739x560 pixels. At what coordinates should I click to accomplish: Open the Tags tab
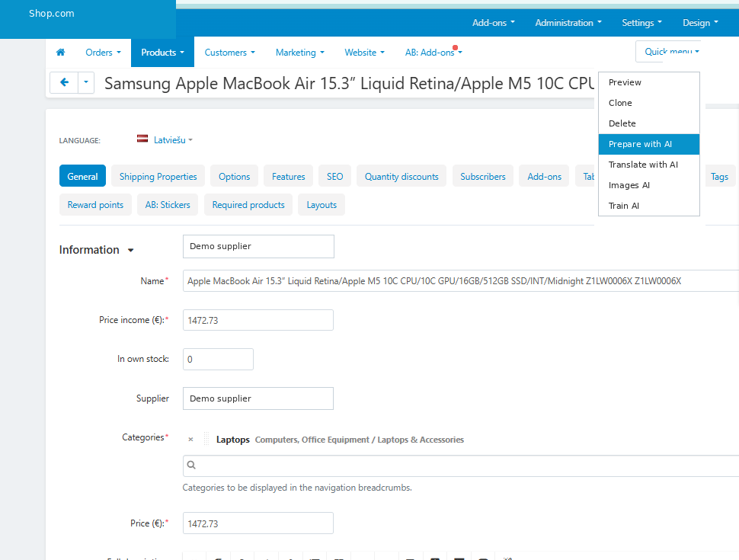pyautogui.click(x=719, y=176)
